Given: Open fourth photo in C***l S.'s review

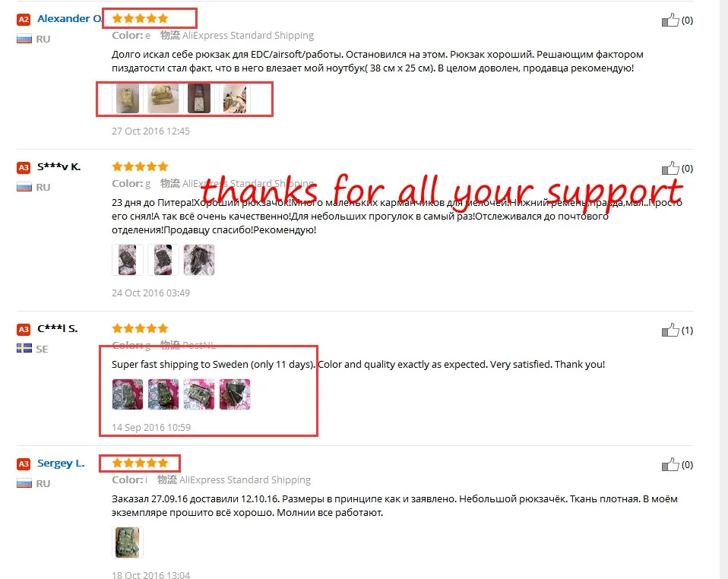Looking at the screenshot, I should [x=235, y=394].
